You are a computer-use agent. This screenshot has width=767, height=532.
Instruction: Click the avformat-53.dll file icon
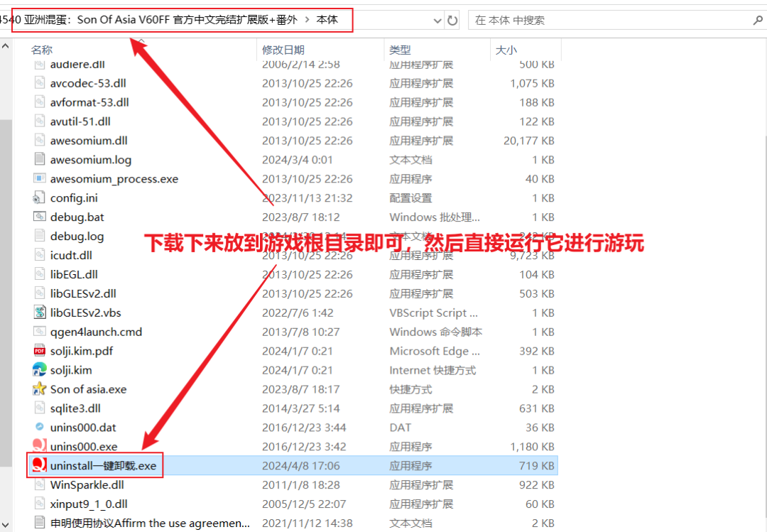pos(40,102)
